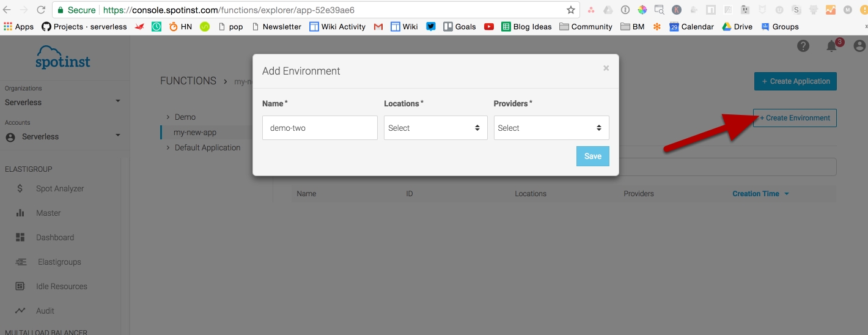Viewport: 868px width, 335px height.
Task: Close the Add Environment dialog
Action: coord(606,68)
